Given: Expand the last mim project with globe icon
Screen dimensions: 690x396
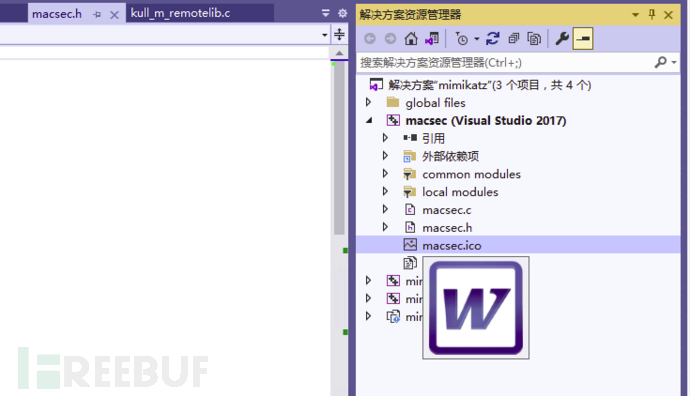Looking at the screenshot, I should pyautogui.click(x=368, y=316).
